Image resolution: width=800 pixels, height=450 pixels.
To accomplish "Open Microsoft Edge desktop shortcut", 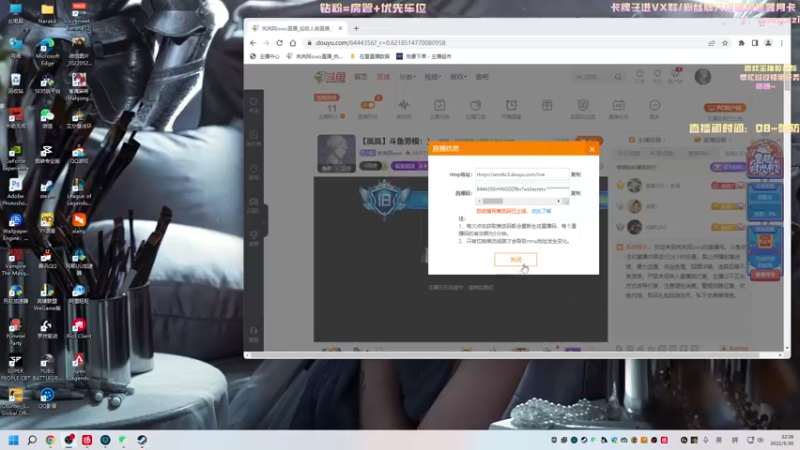I will click(x=47, y=53).
